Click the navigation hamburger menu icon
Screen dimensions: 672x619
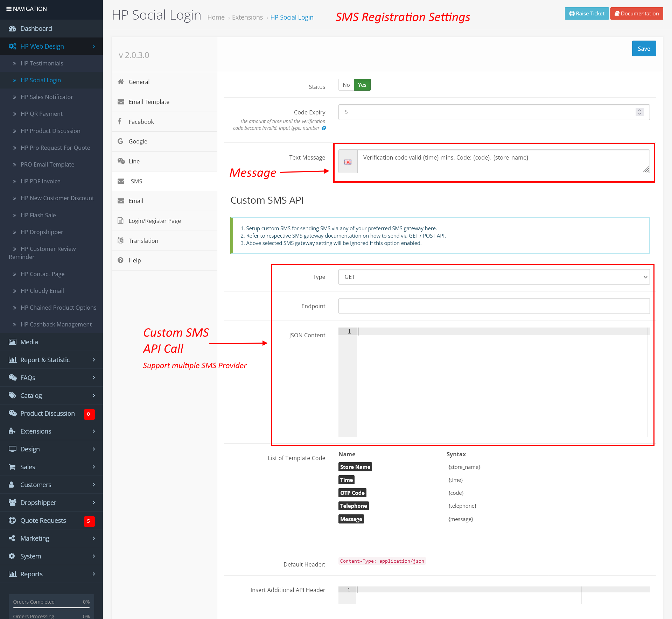pos(9,9)
